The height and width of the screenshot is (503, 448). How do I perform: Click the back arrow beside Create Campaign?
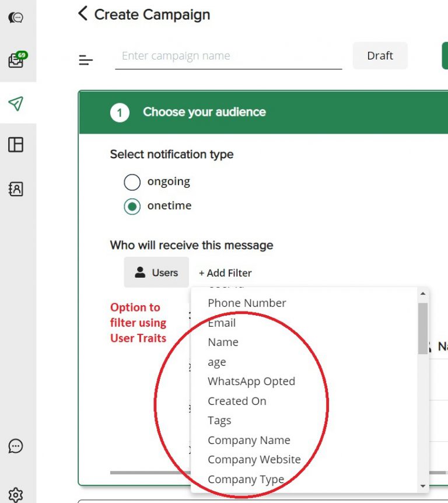pyautogui.click(x=83, y=13)
